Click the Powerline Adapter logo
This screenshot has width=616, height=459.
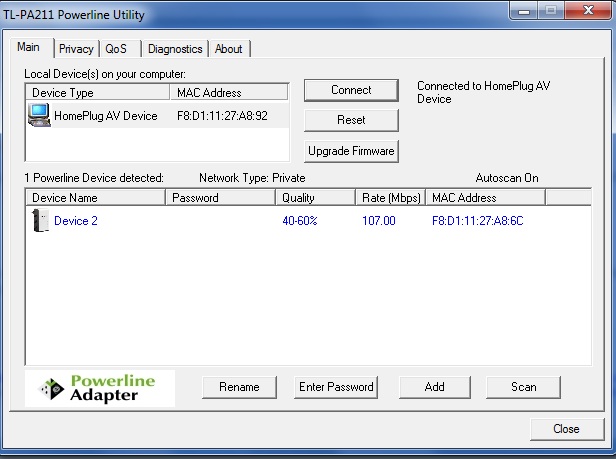pyautogui.click(x=100, y=388)
